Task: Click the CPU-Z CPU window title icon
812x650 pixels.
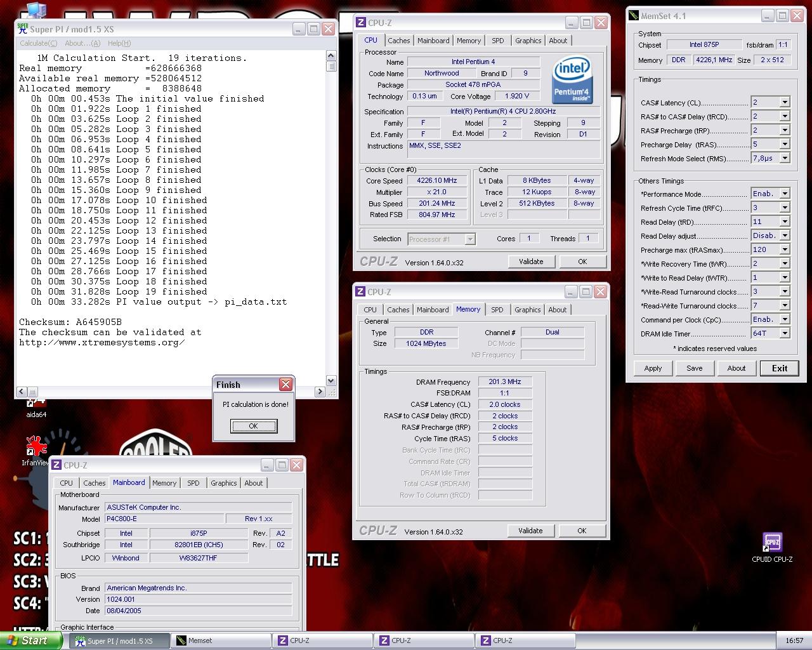Action: [360, 22]
